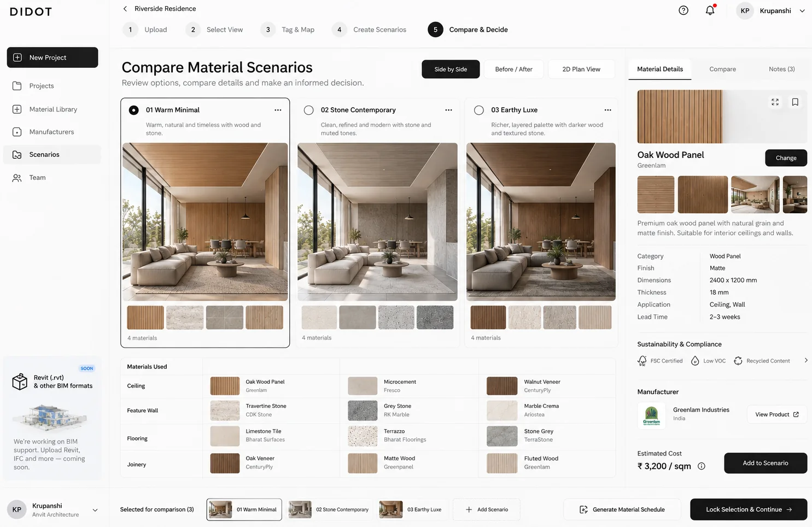The image size is (812, 527).
Task: Open the Notes (3) tab
Action: coord(781,69)
